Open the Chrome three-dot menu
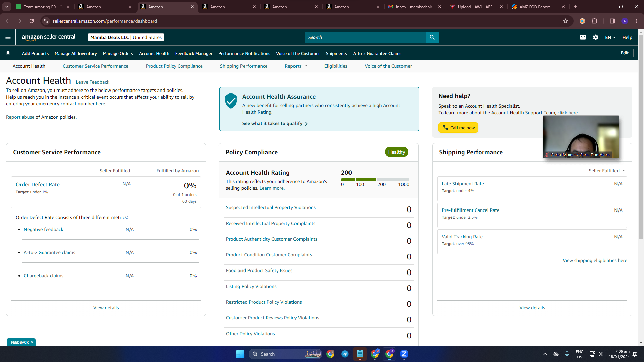 (x=637, y=21)
